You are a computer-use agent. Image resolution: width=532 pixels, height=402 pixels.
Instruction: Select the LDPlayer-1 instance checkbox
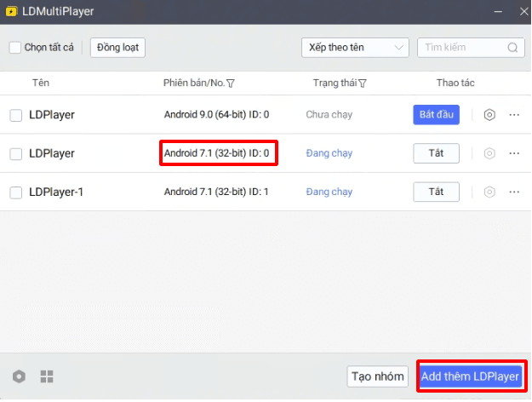click(x=15, y=192)
